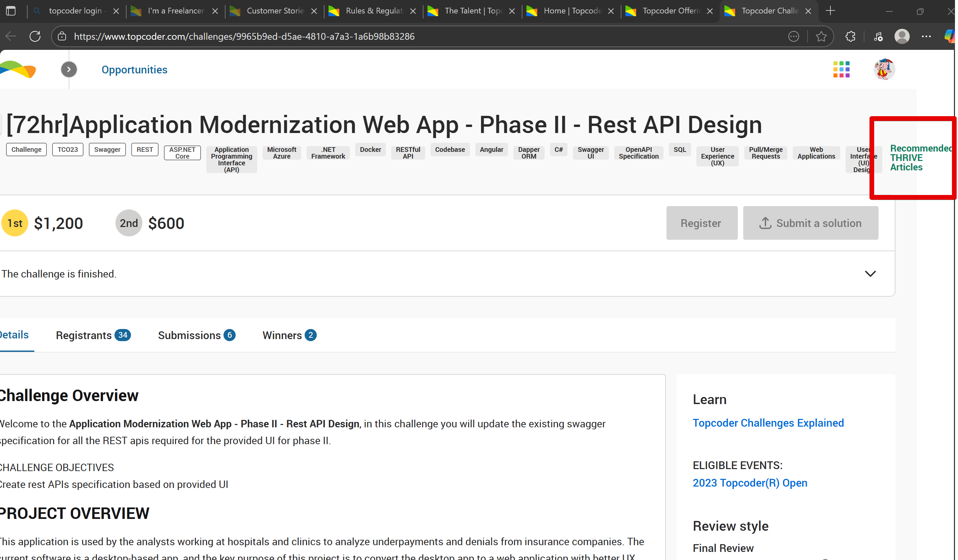Open tab actions menu icon
The image size is (958, 560).
(x=11, y=11)
